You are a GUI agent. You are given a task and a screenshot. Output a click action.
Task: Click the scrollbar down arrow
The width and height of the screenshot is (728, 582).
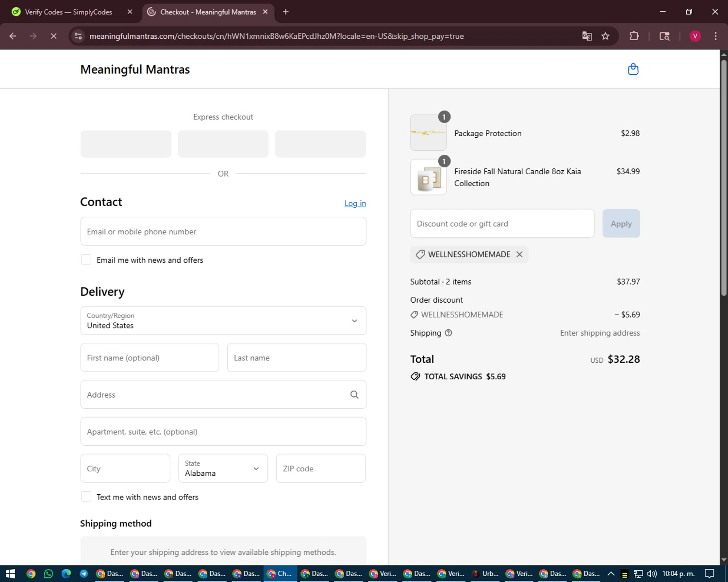tap(724, 560)
